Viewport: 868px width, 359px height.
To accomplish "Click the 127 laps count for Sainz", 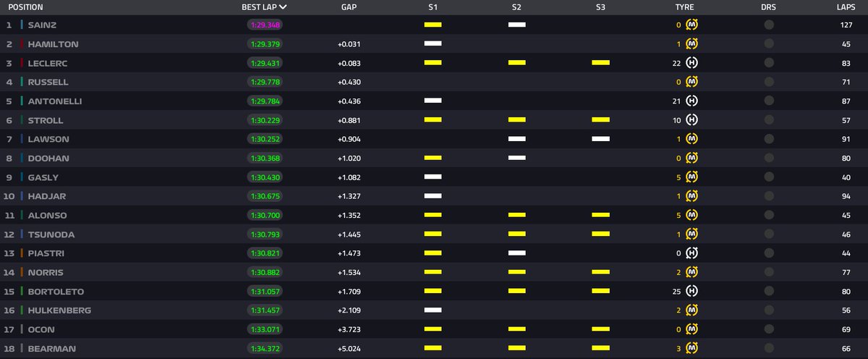I will pyautogui.click(x=845, y=25).
